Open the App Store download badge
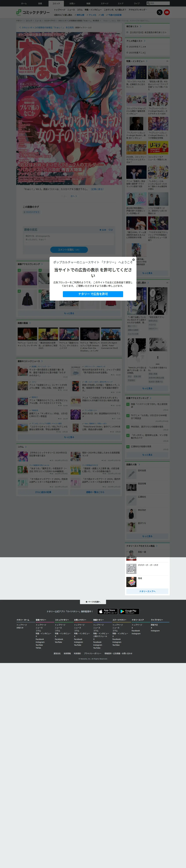The height and width of the screenshot is (868, 186). pyautogui.click(x=108, y=611)
